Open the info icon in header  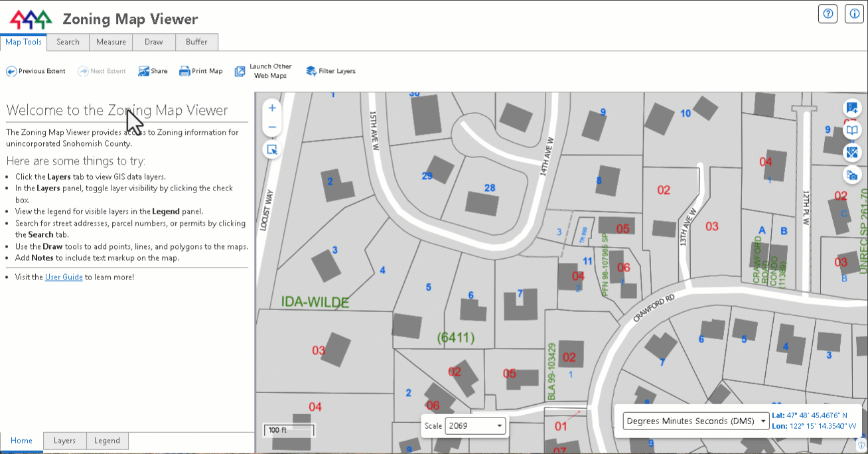coord(854,14)
